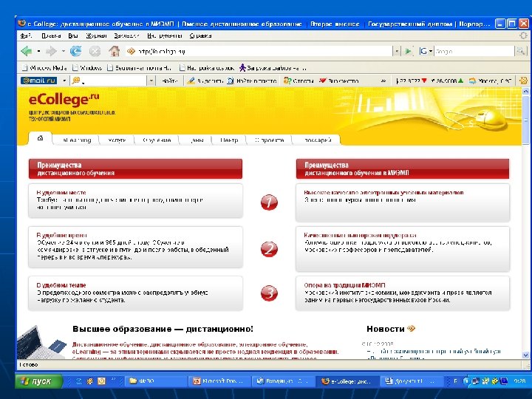Viewport: 532px width, 399px height.
Task: Expand the address bar URL history dropdown
Action: point(397,51)
